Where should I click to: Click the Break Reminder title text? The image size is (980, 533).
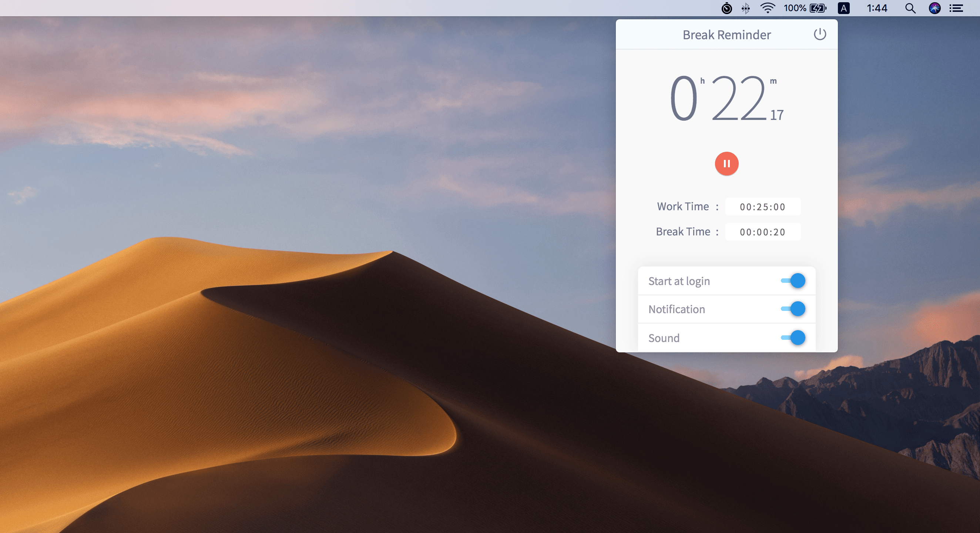coord(726,35)
